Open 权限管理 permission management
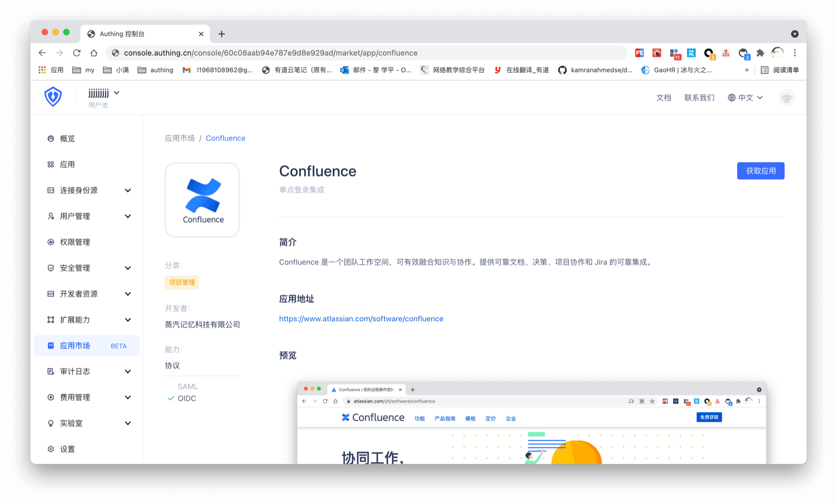This screenshot has height=504, width=837. [x=75, y=242]
